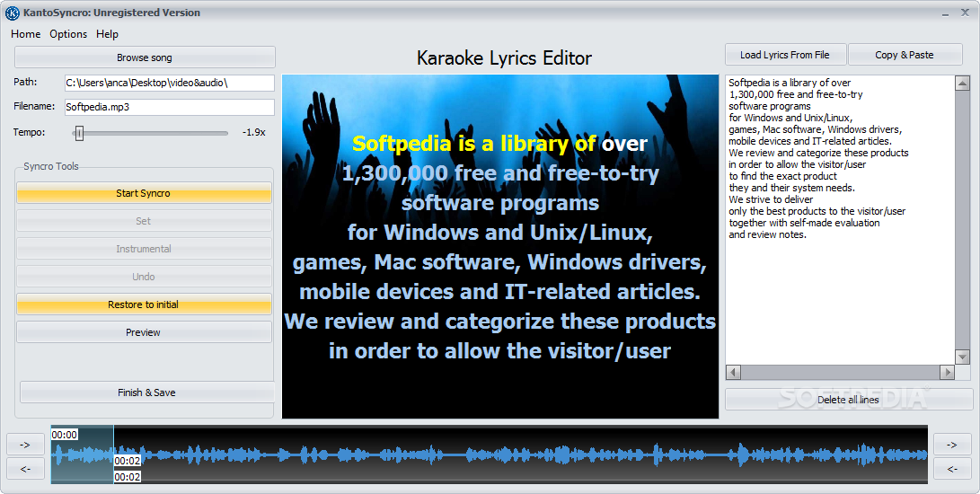Click the middle of the audio waveform
The image size is (980, 494).
490,454
